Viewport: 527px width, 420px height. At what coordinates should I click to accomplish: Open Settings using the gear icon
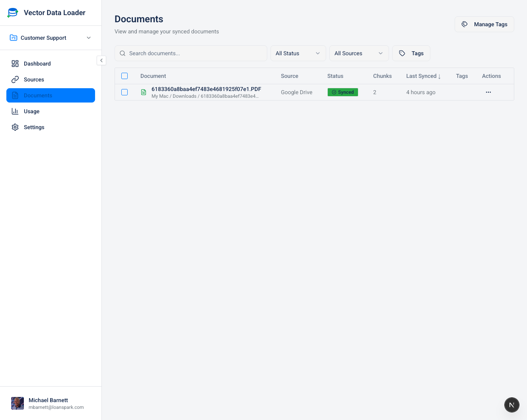click(x=15, y=127)
